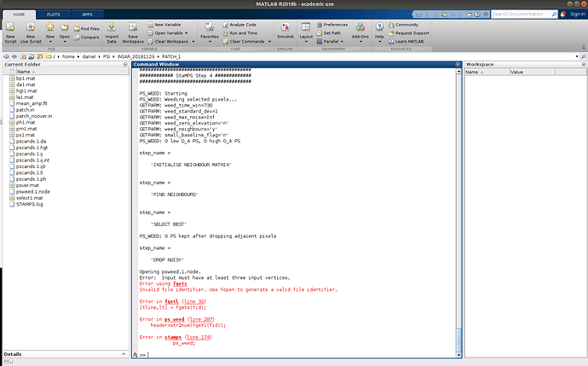This screenshot has width=588, height=366.
Task: Visit the Community link
Action: (x=403, y=25)
